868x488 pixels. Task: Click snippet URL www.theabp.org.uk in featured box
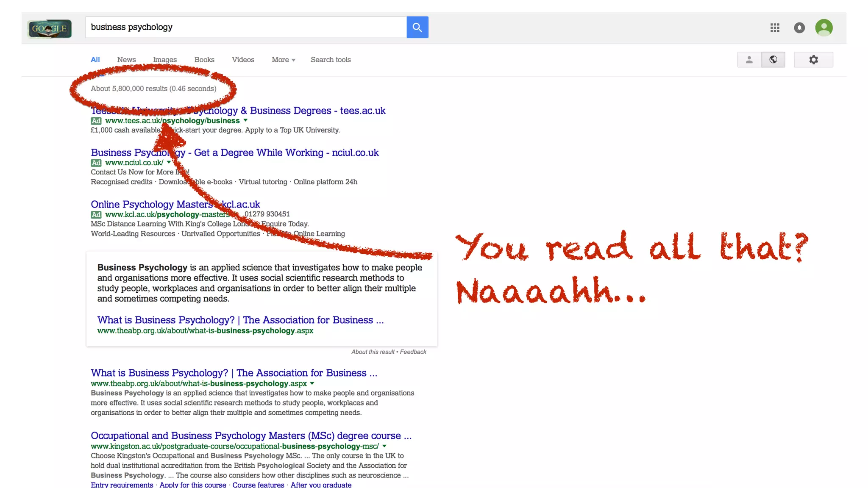click(205, 331)
